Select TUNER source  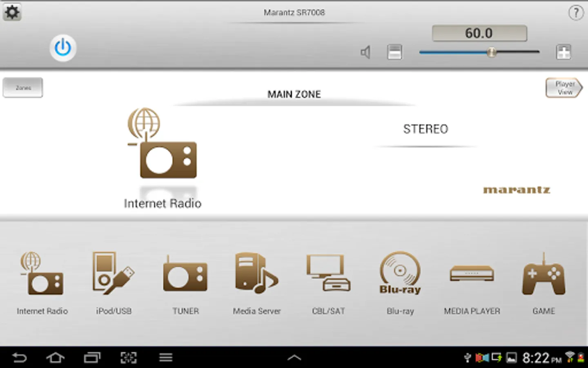[x=185, y=283]
